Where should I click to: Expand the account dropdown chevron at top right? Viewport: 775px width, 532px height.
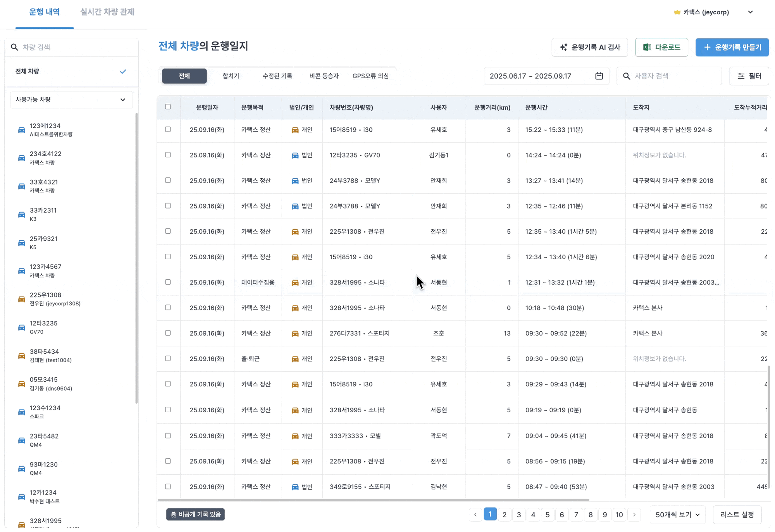750,12
